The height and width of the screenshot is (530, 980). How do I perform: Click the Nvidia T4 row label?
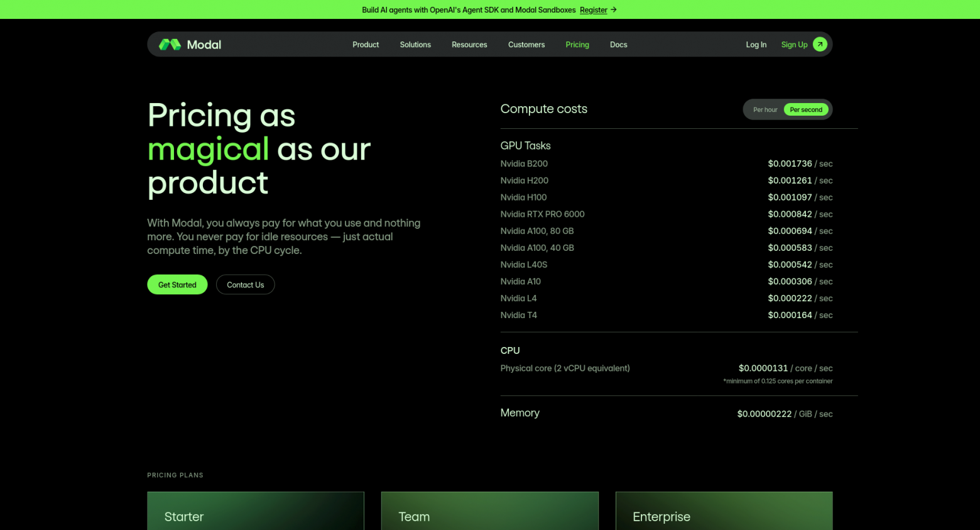pyautogui.click(x=519, y=316)
